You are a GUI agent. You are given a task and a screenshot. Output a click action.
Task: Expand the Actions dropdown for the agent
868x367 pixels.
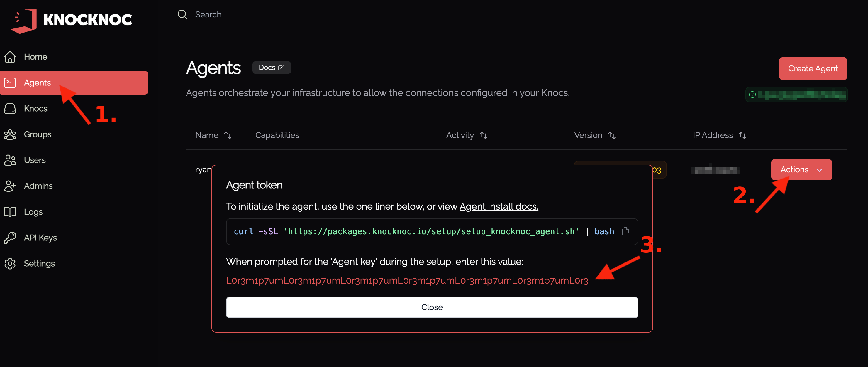pyautogui.click(x=801, y=170)
